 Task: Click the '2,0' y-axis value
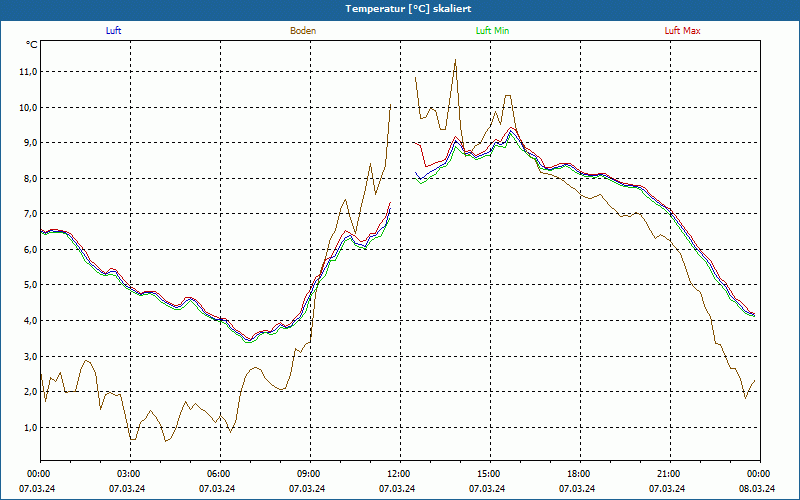point(30,392)
